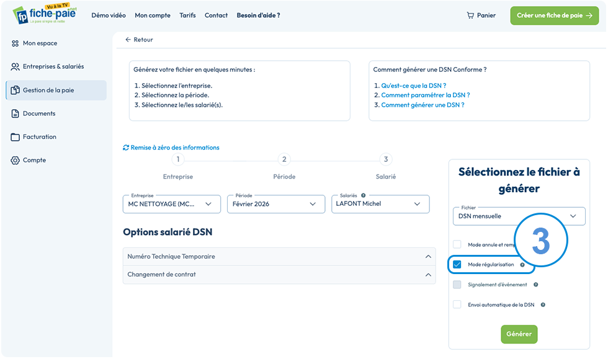Open Entreprises & salariés people icon

15,67
